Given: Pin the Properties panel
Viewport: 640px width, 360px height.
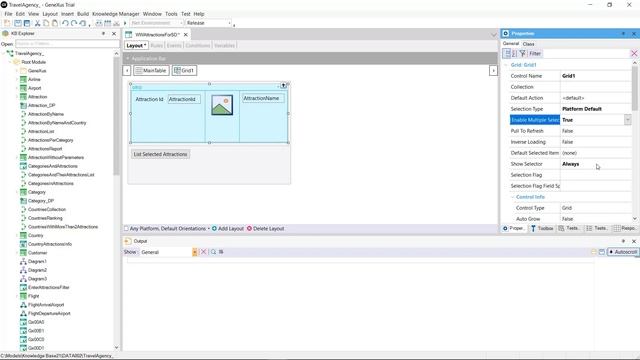Looking at the screenshot, I should pyautogui.click(x=623, y=33).
